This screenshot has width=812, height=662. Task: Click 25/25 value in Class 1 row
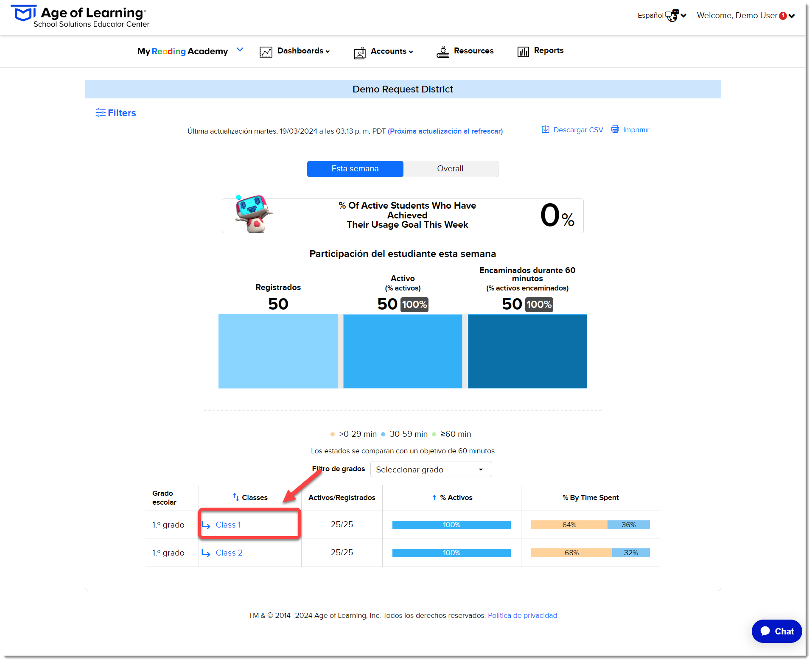(x=342, y=525)
